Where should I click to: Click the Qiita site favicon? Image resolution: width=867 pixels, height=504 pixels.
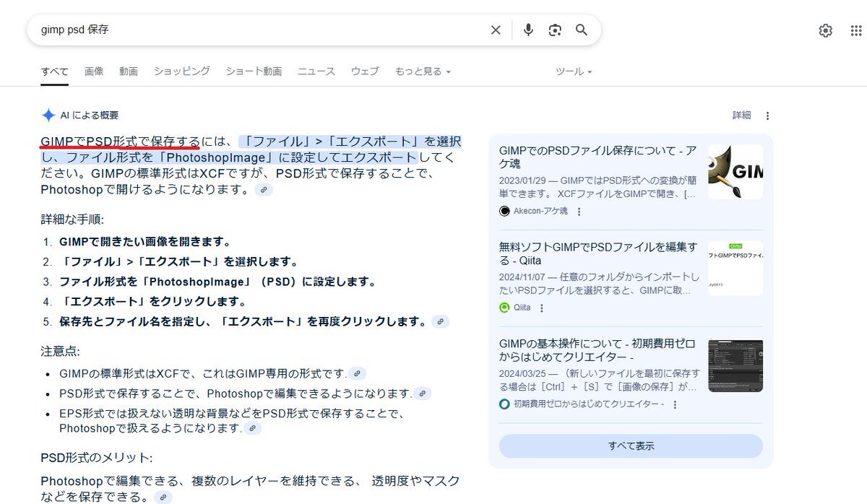click(x=504, y=308)
